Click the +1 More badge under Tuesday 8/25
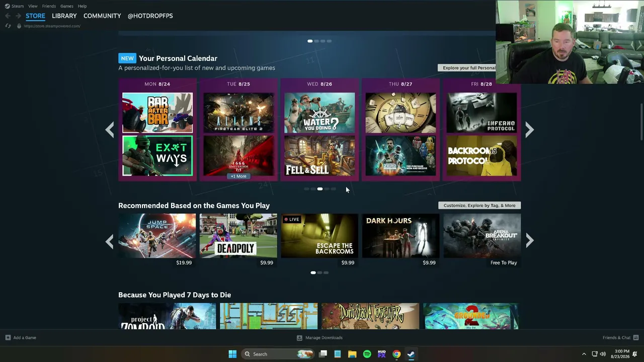The width and height of the screenshot is (644, 362). point(238,176)
